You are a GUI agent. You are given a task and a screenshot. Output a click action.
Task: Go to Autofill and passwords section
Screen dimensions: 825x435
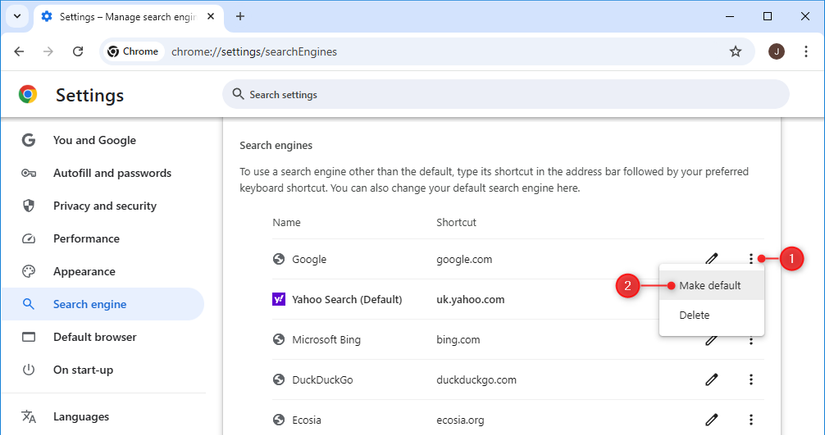(110, 173)
